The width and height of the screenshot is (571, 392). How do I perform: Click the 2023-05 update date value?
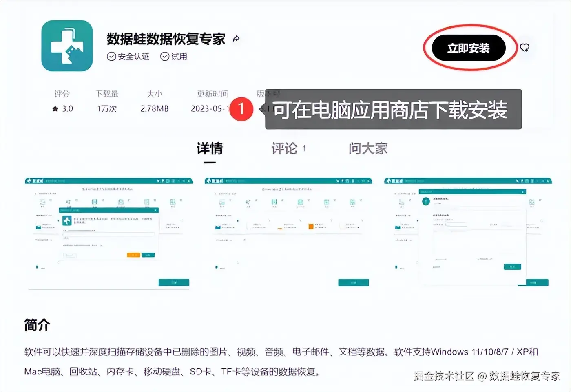click(210, 109)
